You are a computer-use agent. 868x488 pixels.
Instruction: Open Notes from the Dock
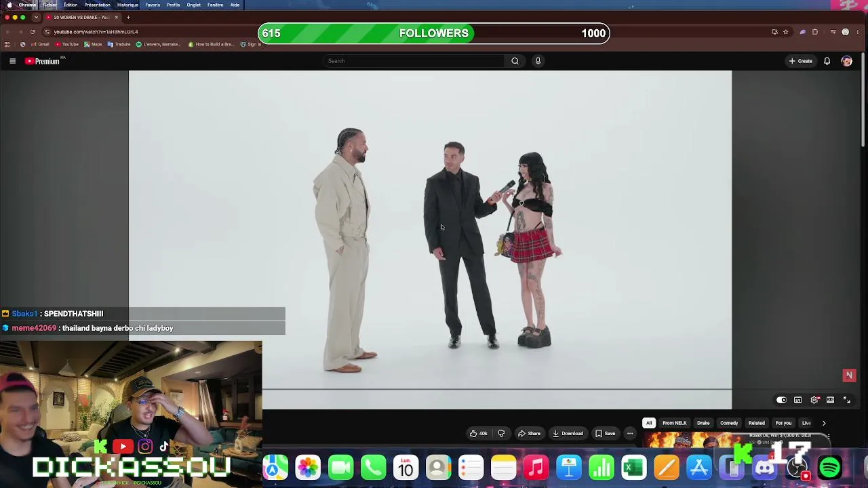[503, 468]
